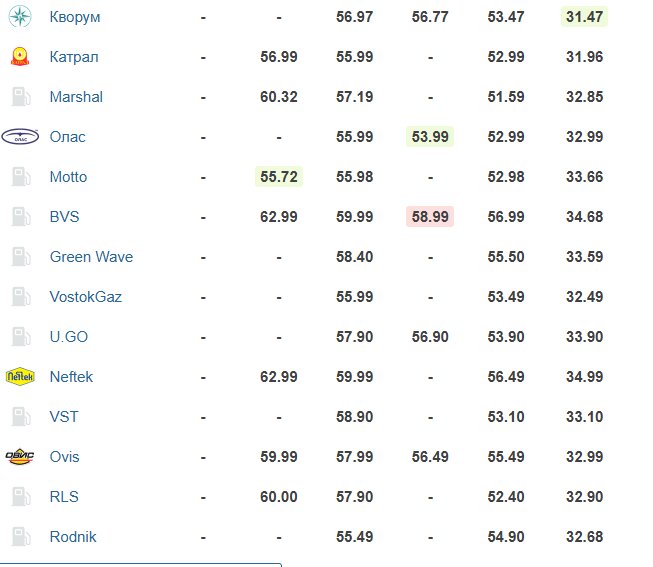Open the RLS station link
The image size is (653, 567).
tap(64, 497)
